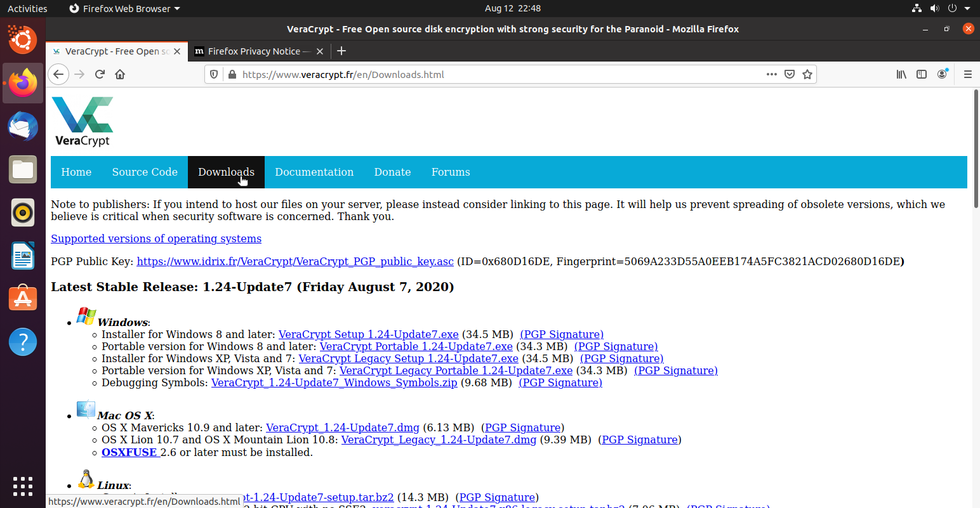The width and height of the screenshot is (980, 508).
Task: Open network status icon in top bar
Action: tap(917, 8)
